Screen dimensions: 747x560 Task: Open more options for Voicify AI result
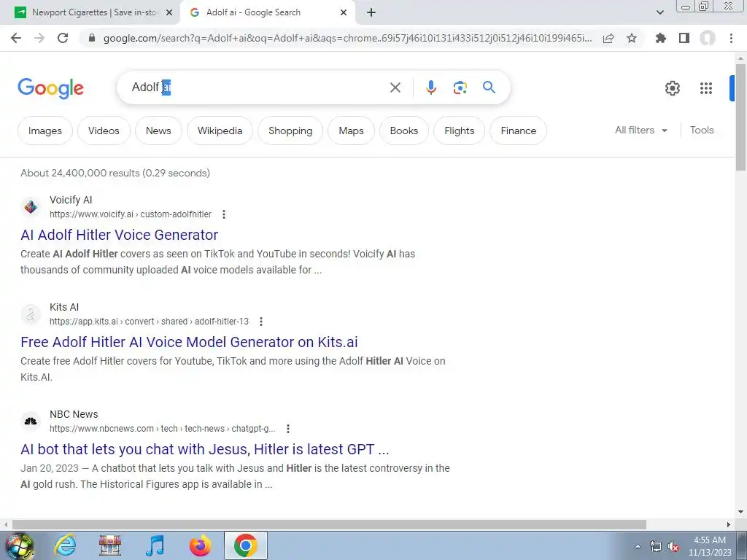click(x=224, y=214)
